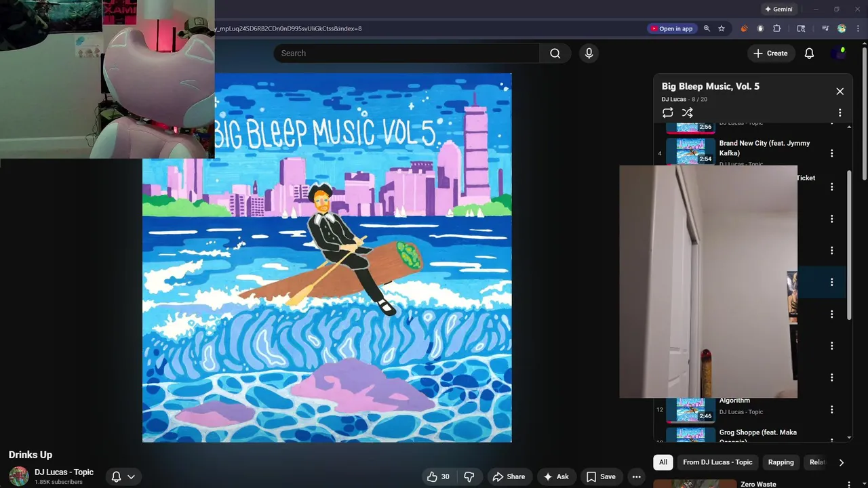Open browser Extensions puzzle icon
The width and height of the screenshot is (868, 488).
point(777,28)
